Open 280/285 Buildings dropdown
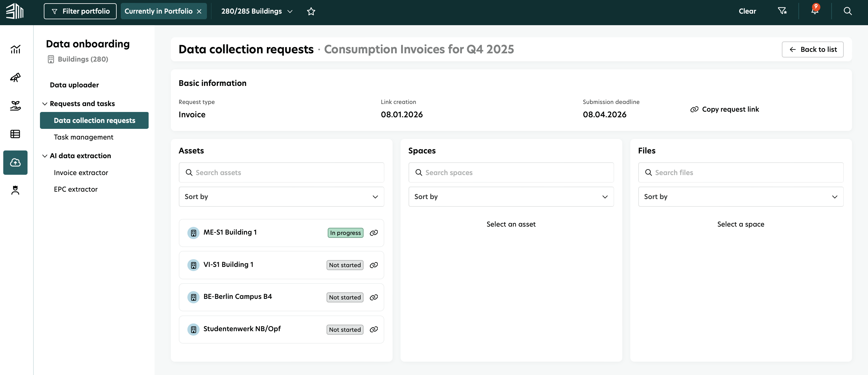 [257, 11]
